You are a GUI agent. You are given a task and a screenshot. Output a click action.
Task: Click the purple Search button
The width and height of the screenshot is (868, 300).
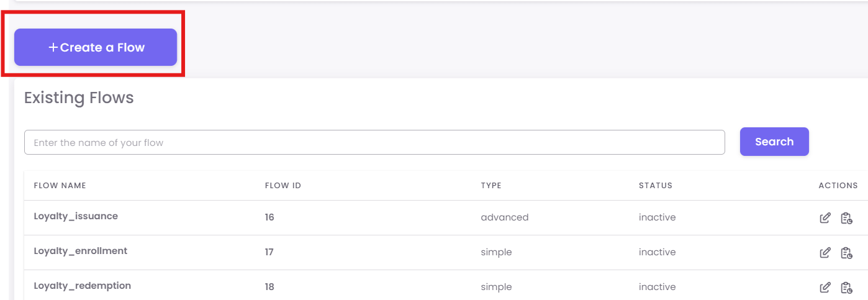click(774, 142)
